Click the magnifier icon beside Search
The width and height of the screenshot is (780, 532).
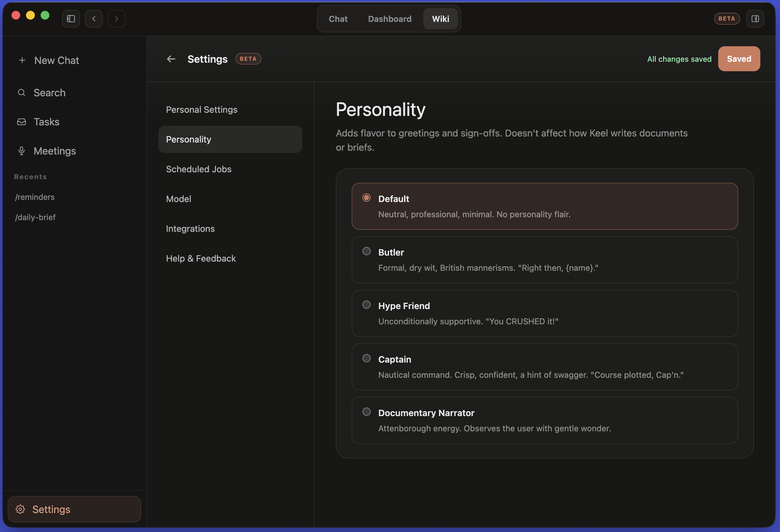click(x=22, y=92)
